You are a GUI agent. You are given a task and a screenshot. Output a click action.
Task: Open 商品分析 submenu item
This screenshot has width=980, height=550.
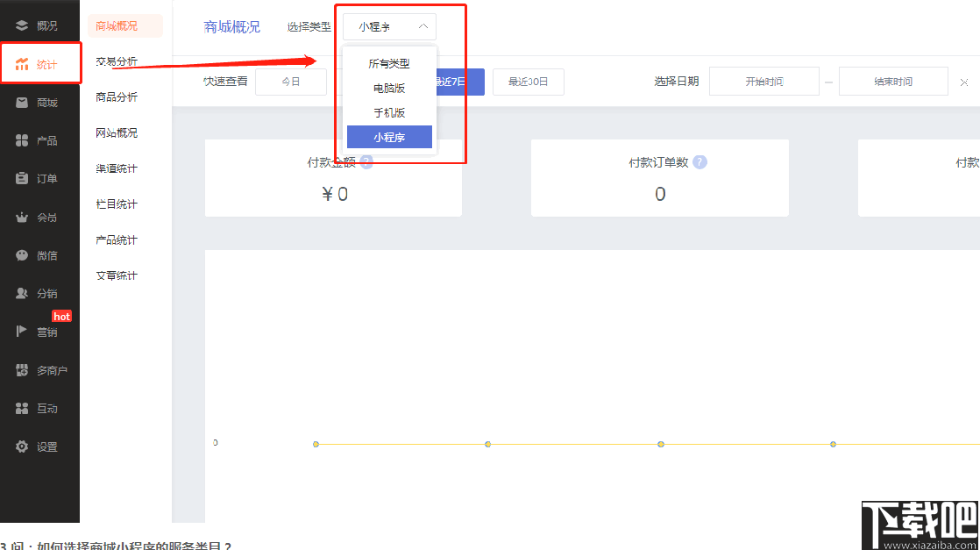click(x=117, y=97)
